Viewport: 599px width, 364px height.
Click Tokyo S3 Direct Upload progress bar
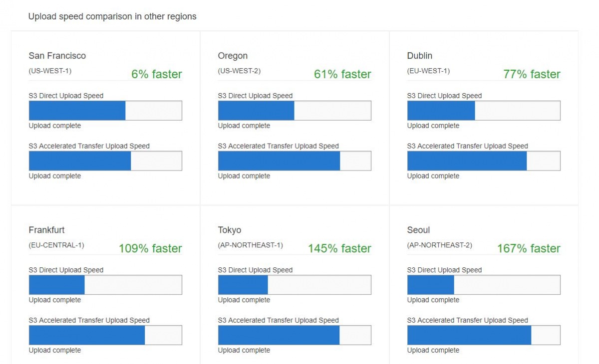[295, 285]
